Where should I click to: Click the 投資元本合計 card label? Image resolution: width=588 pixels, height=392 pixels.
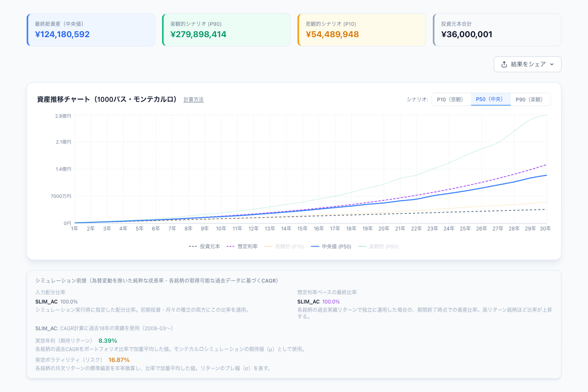click(456, 24)
